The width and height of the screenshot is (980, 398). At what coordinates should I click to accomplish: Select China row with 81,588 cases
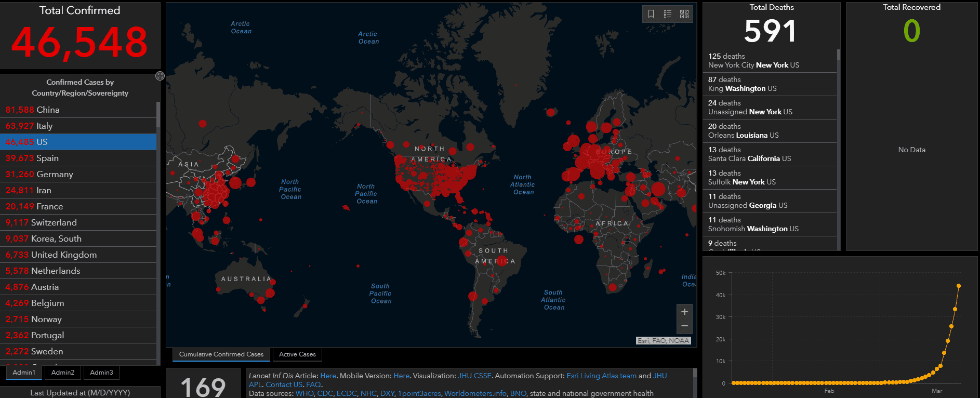pyautogui.click(x=78, y=110)
